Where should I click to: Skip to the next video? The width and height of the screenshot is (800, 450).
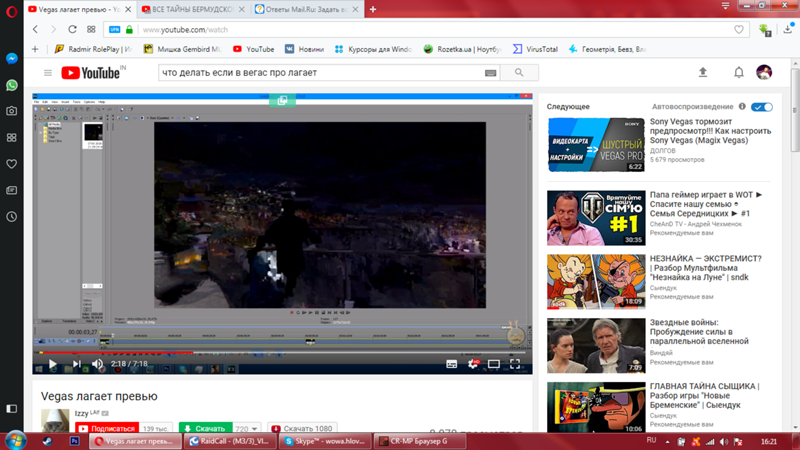point(77,364)
